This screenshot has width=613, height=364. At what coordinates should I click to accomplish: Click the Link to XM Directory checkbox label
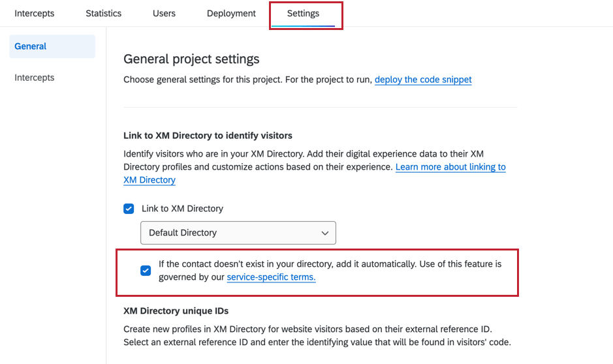pos(183,209)
